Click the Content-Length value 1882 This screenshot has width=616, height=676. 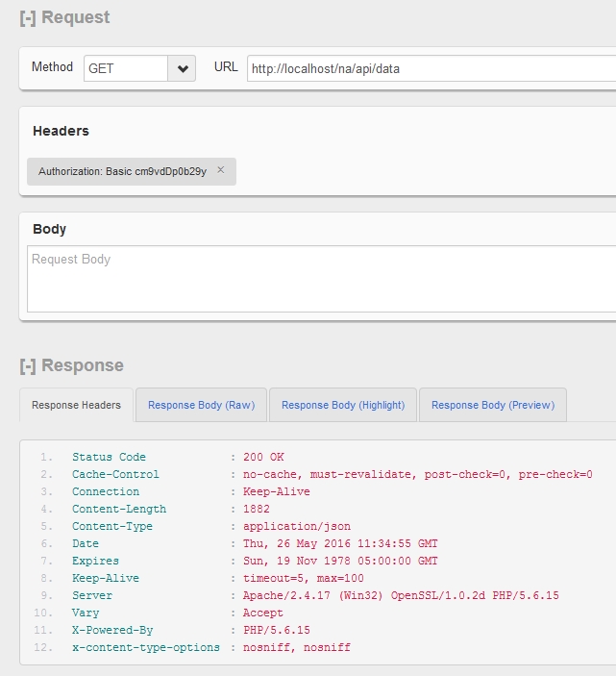pyautogui.click(x=257, y=509)
